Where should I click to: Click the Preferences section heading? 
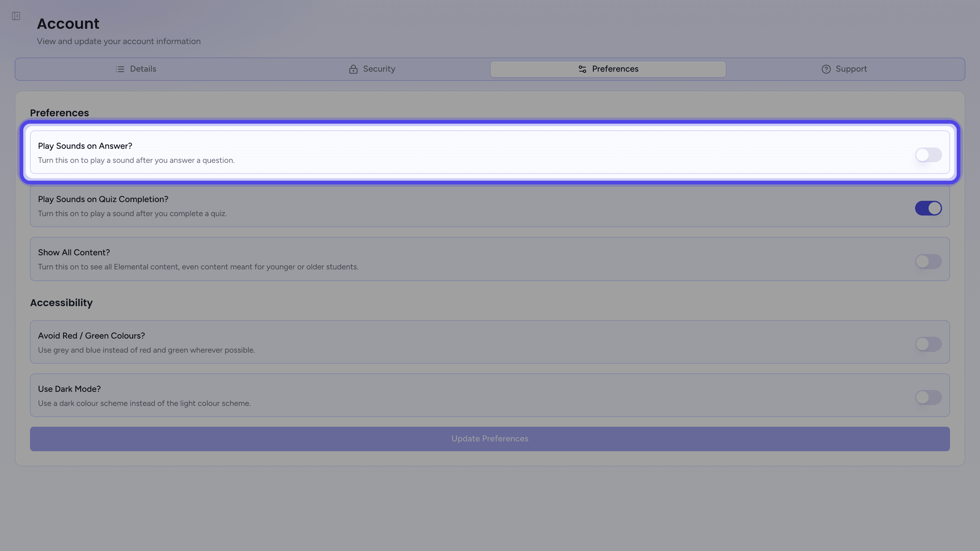click(x=59, y=113)
